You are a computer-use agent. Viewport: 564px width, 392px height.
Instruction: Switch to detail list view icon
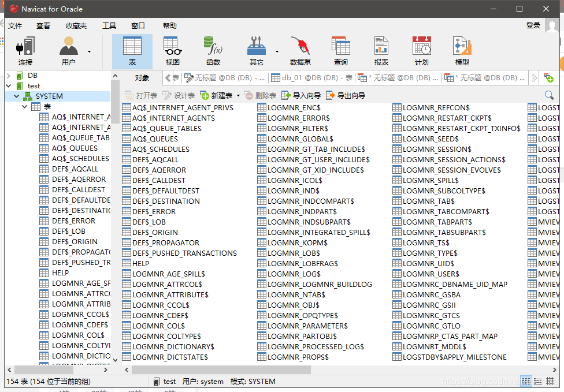coord(538,381)
